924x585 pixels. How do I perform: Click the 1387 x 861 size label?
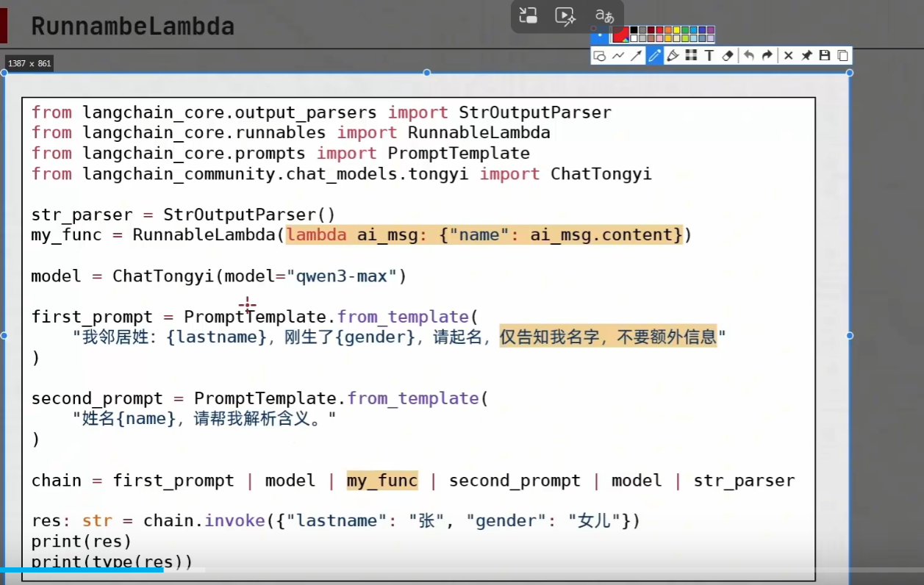pos(29,64)
